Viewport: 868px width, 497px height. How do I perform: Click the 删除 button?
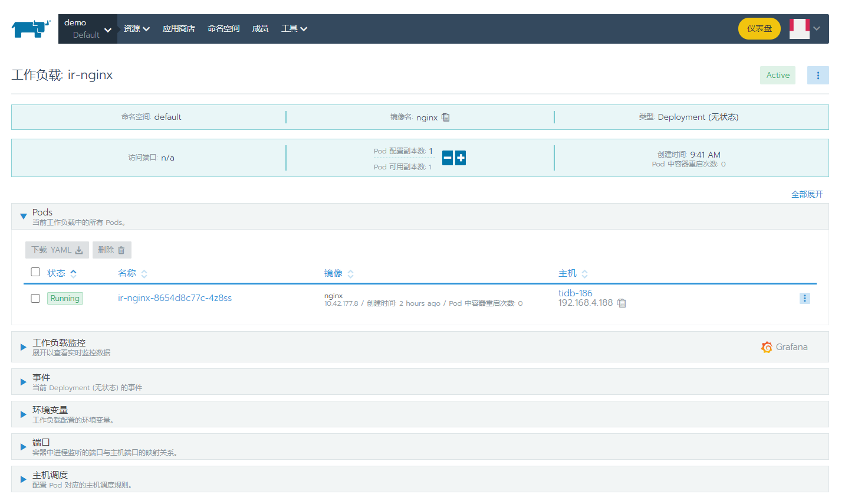(x=111, y=250)
